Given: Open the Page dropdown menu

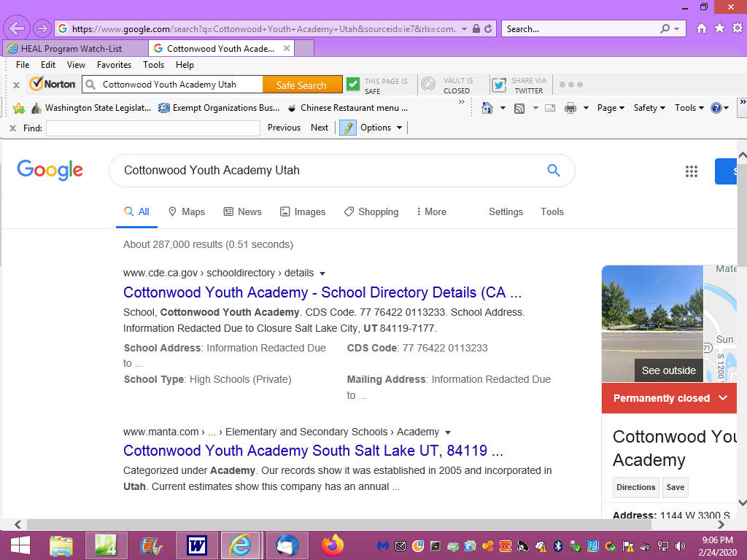Looking at the screenshot, I should click(x=611, y=108).
